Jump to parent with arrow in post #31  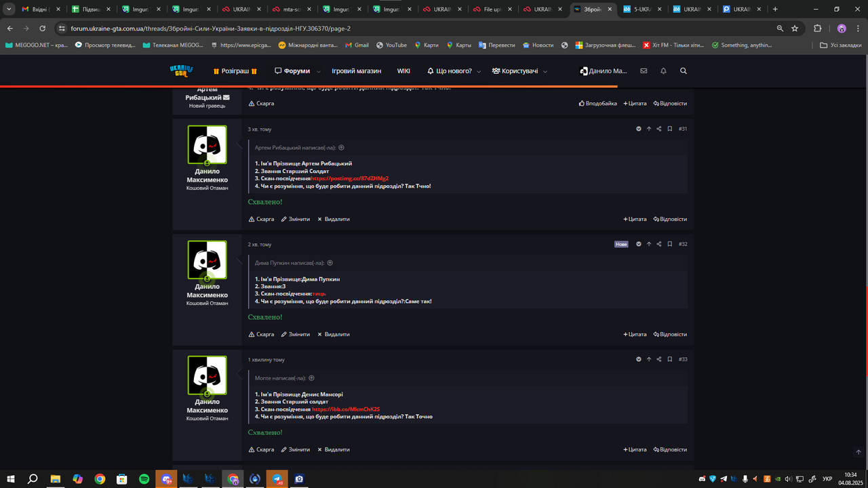tap(649, 129)
